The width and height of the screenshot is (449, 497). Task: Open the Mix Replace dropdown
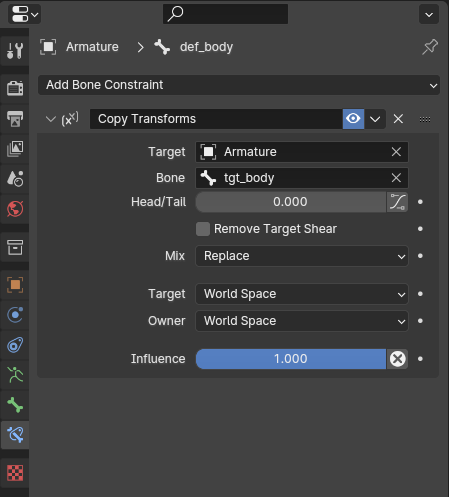coord(302,256)
